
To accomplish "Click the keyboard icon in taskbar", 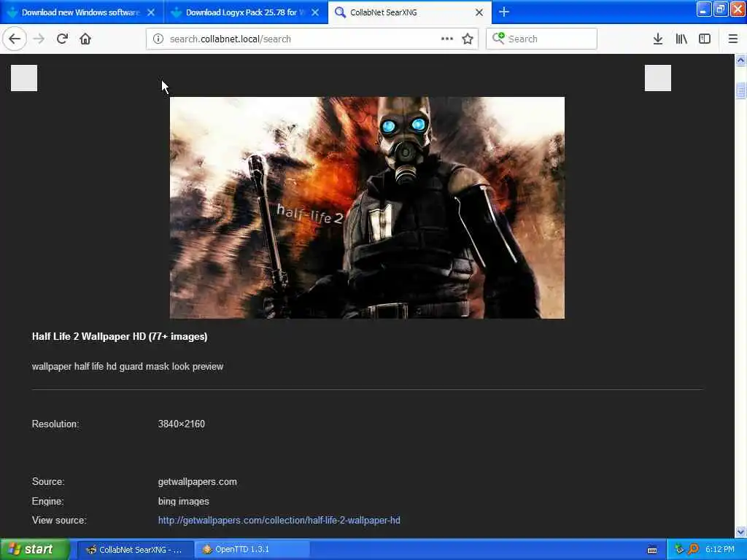I will (652, 550).
